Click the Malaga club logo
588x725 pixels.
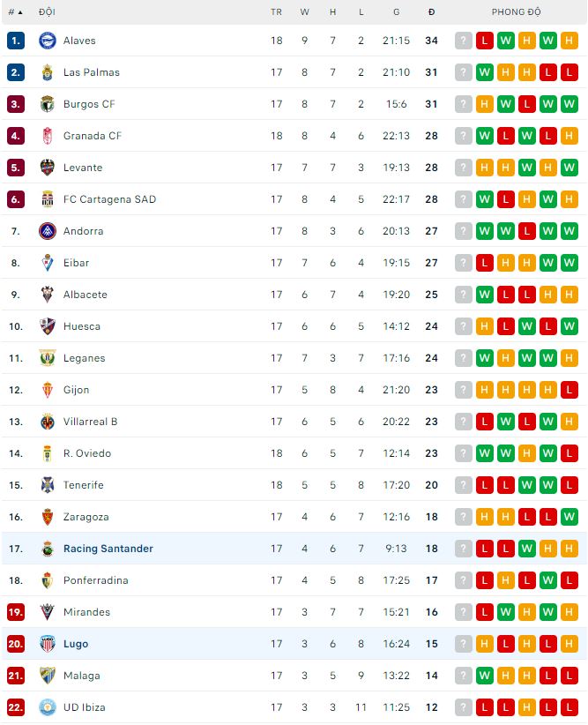48,676
